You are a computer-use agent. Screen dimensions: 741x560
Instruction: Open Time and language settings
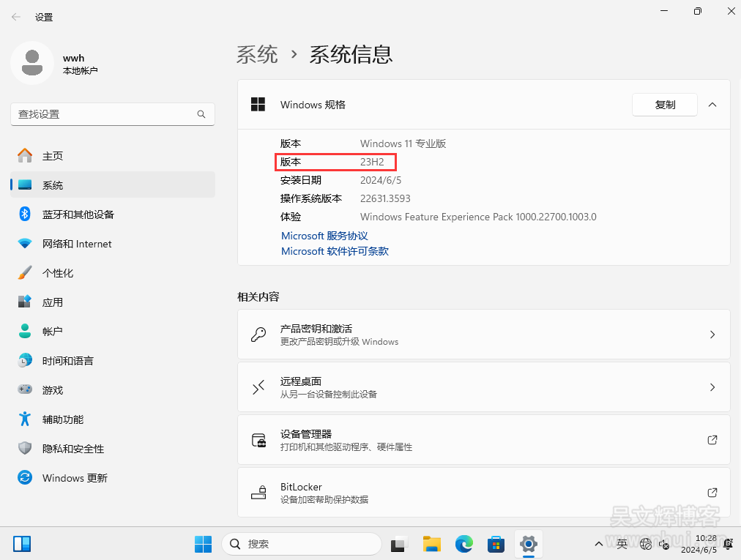click(67, 361)
